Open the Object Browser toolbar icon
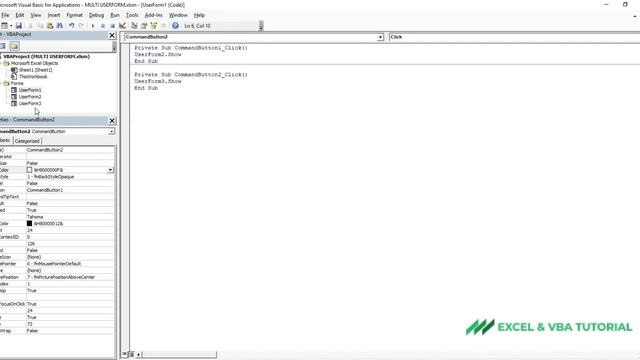 [154, 26]
